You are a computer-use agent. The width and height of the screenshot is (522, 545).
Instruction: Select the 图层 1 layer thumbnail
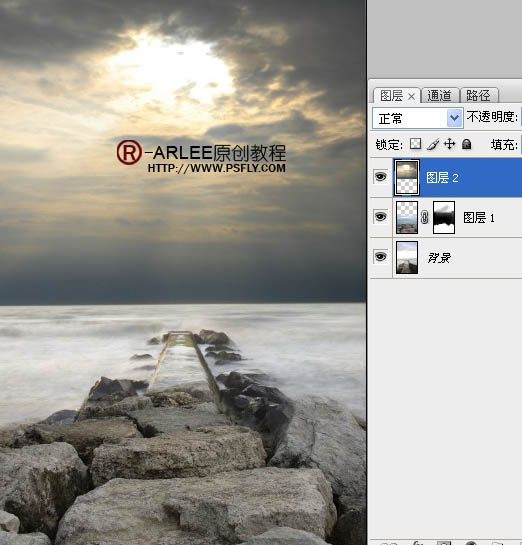[407, 218]
